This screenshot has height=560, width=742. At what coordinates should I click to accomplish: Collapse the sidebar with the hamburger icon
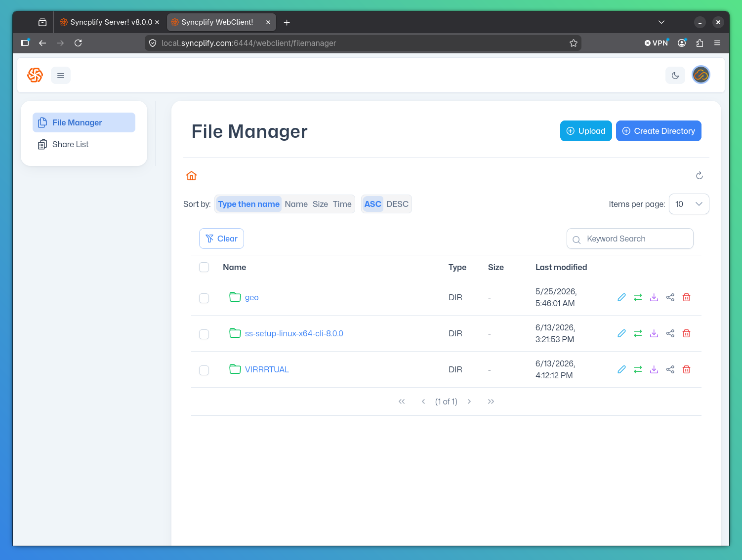pyautogui.click(x=61, y=76)
